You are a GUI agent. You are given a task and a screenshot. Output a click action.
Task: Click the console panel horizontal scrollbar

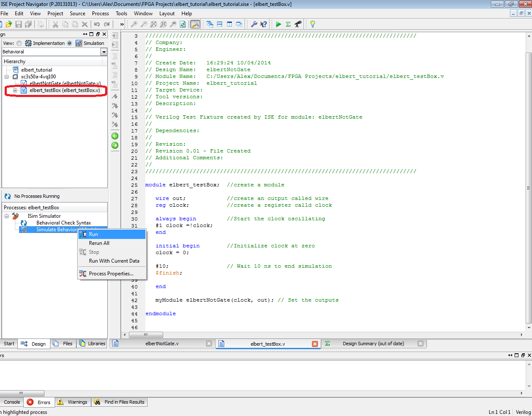pos(21,393)
